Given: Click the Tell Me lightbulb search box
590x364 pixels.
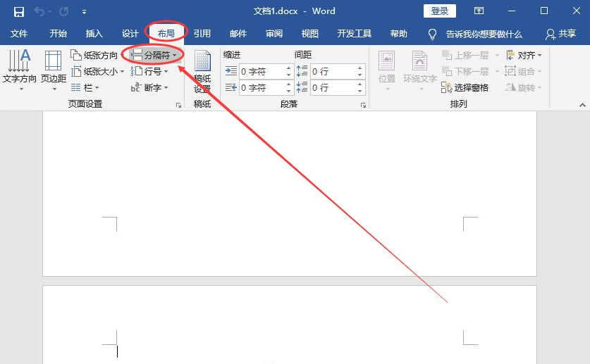Looking at the screenshot, I should 476,34.
